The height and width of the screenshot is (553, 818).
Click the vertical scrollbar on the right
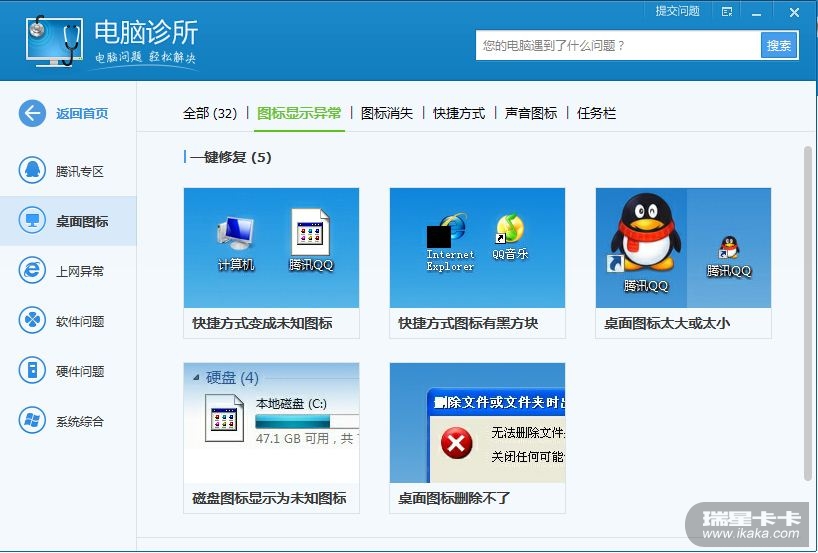point(807,300)
